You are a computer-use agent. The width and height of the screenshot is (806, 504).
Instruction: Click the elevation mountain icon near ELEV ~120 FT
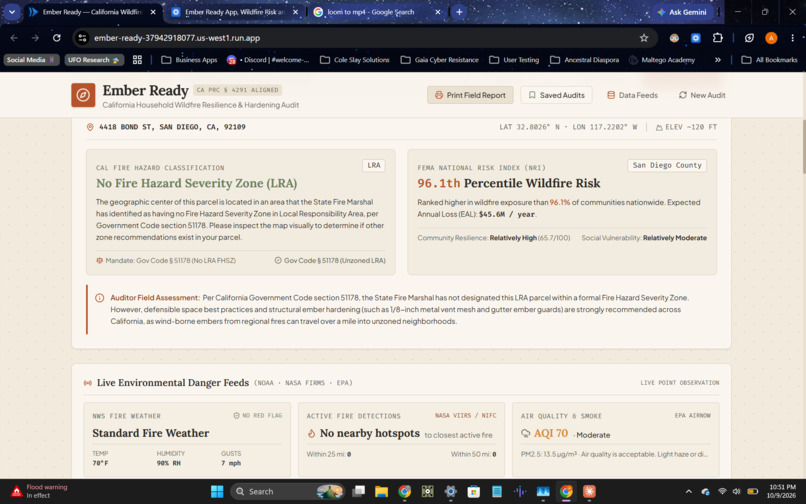pos(658,127)
